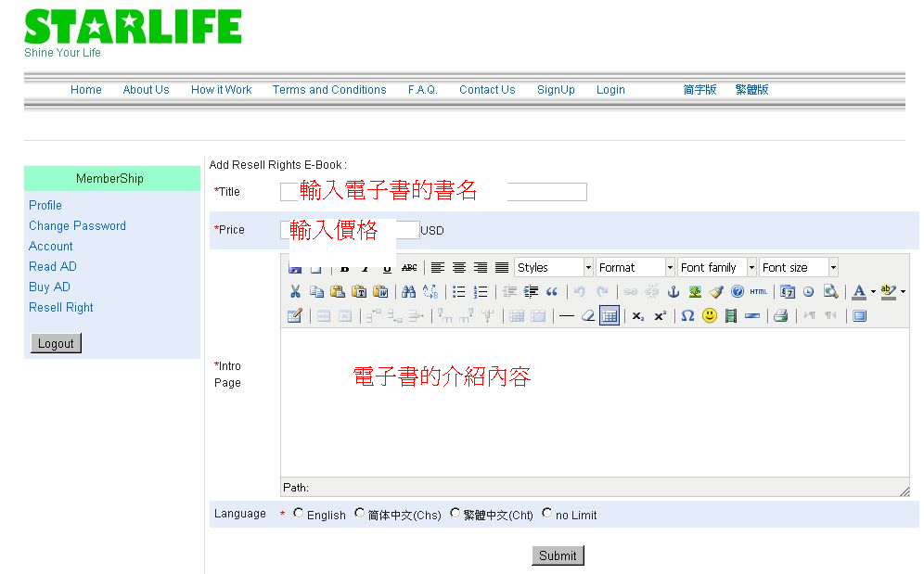Click the Logout button
This screenshot has width=924, height=574.
click(56, 344)
